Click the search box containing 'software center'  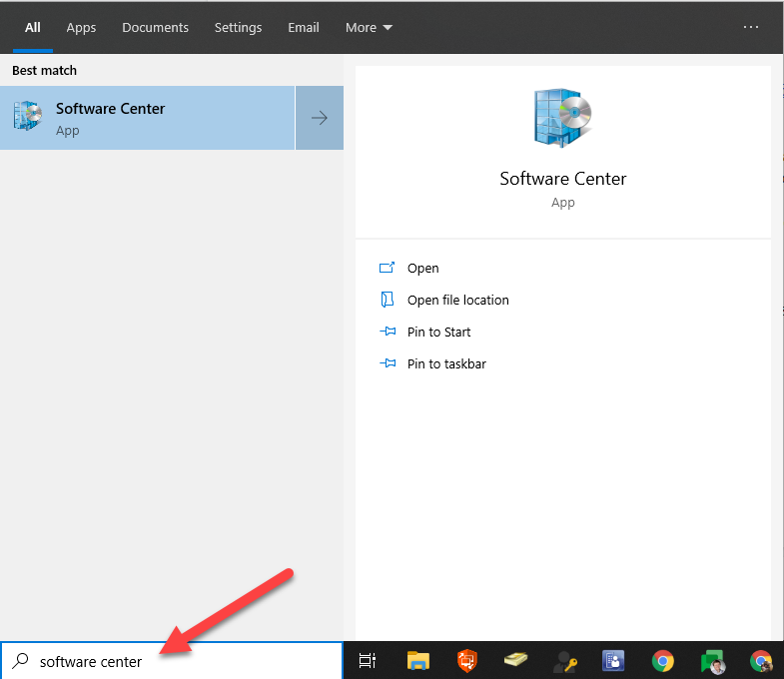(180, 661)
